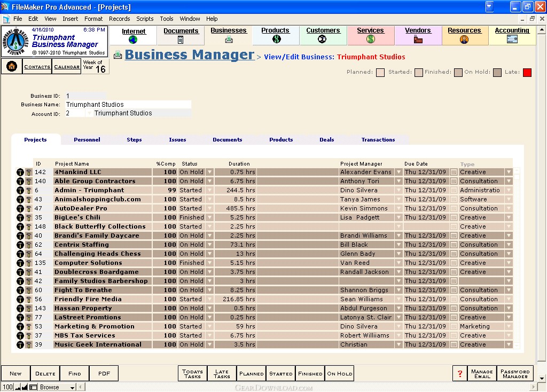Click the Customers module icon
Viewport: 547px width, 392px height.
(322, 39)
